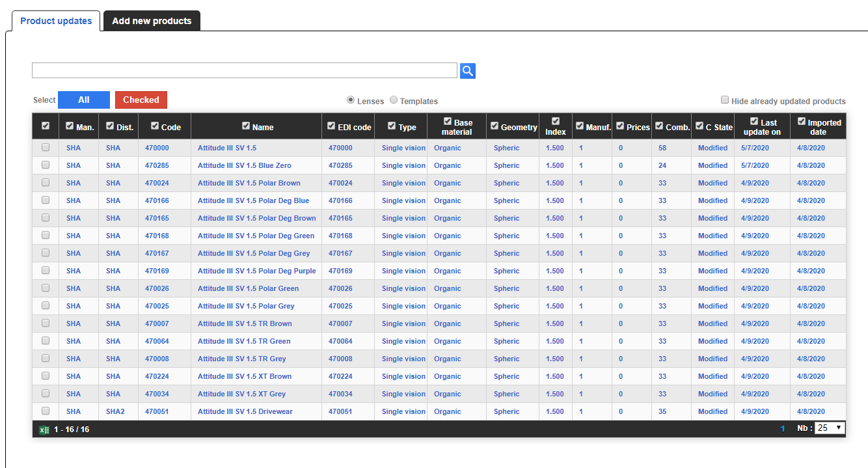This screenshot has width=868, height=468.
Task: Open product Attitude III SV 1.5 Drivewear
Action: [245, 411]
